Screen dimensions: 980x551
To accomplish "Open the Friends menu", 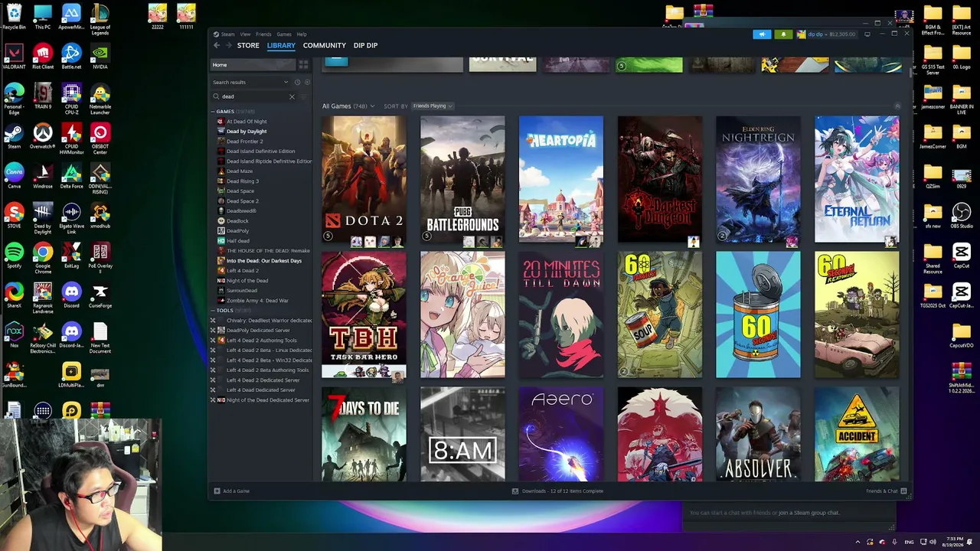I will 263,34.
